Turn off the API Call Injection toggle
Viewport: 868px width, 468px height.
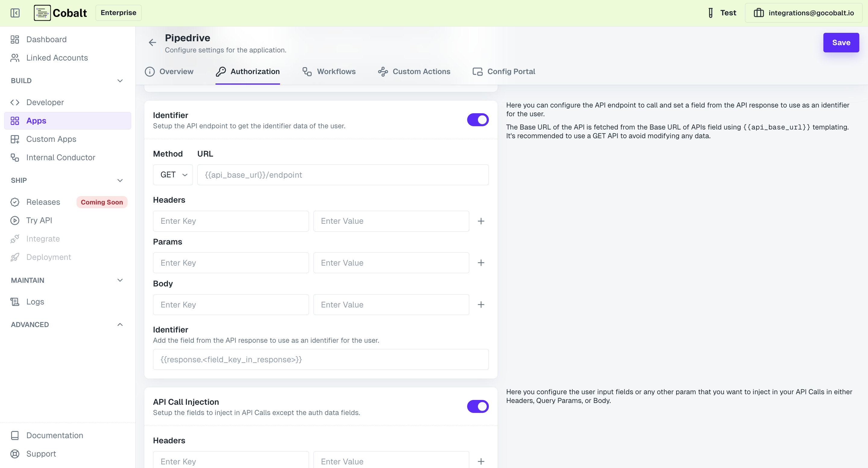[x=477, y=406]
